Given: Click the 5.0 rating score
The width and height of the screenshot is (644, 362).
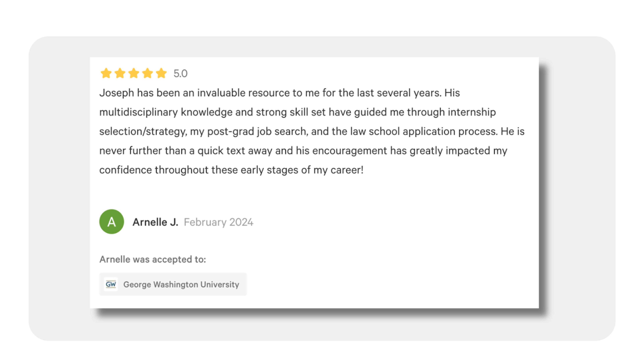Looking at the screenshot, I should [x=180, y=73].
